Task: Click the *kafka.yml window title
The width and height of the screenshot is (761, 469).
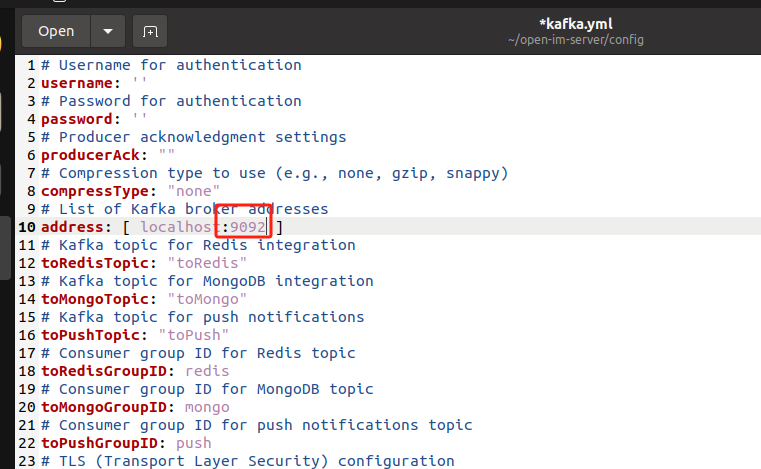Action: (575, 22)
